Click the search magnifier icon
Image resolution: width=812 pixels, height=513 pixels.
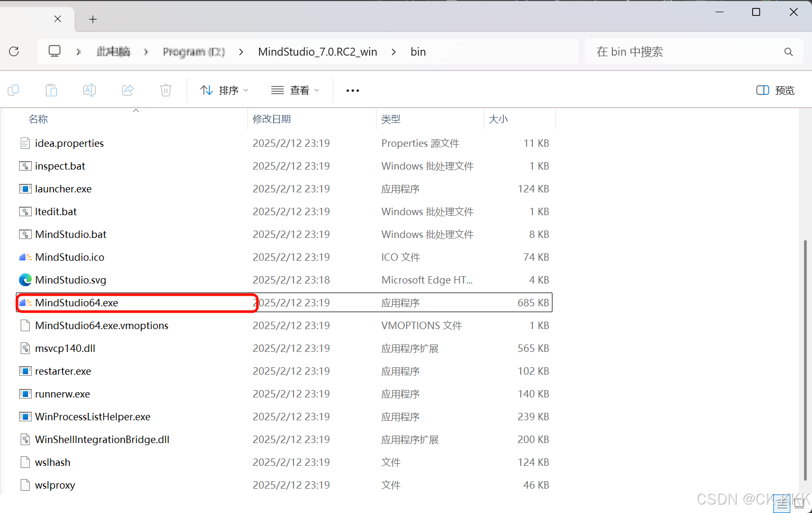point(789,52)
